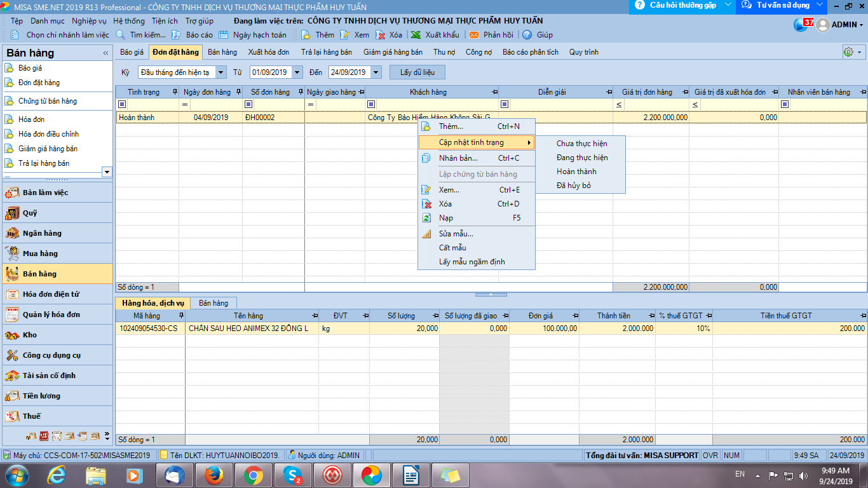Viewport: 868px width, 488px height.
Task: Open Hóa đơn điều chỉnh sidebar link
Action: tap(48, 134)
